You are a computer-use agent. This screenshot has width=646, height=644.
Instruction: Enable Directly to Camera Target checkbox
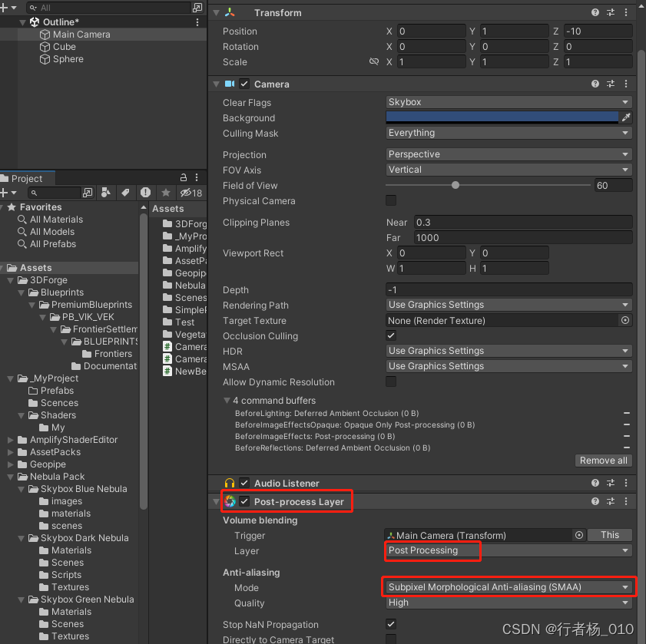(391, 639)
